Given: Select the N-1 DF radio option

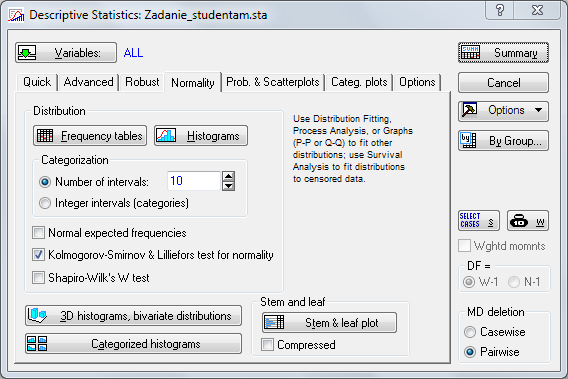Looking at the screenshot, I should coord(514,282).
